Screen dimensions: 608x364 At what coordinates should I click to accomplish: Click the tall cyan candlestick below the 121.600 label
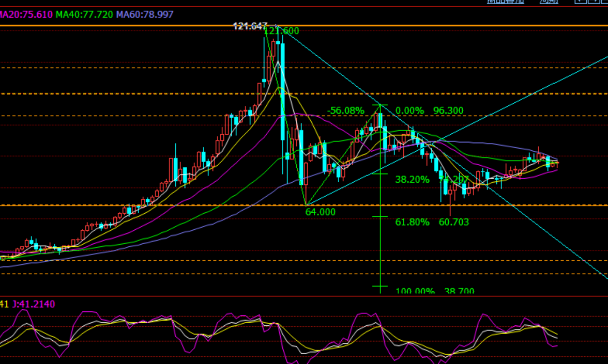[282, 93]
